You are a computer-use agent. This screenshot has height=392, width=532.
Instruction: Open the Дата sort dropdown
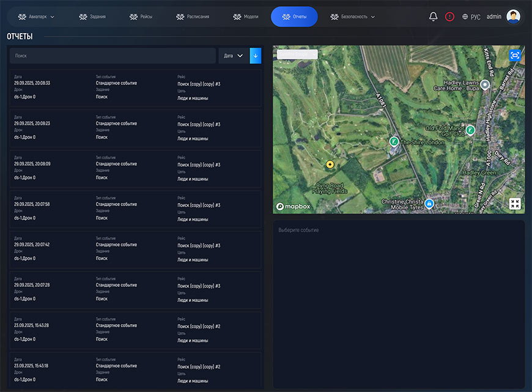(x=234, y=56)
